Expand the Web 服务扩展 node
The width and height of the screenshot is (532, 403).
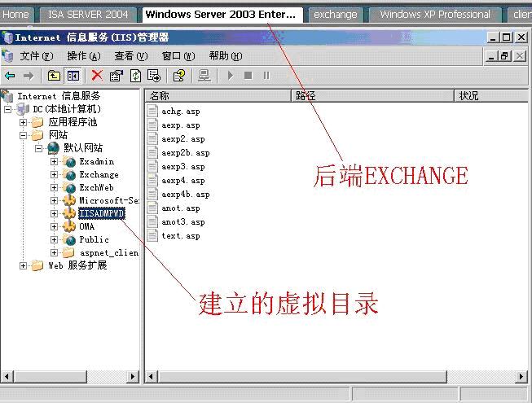(23, 265)
